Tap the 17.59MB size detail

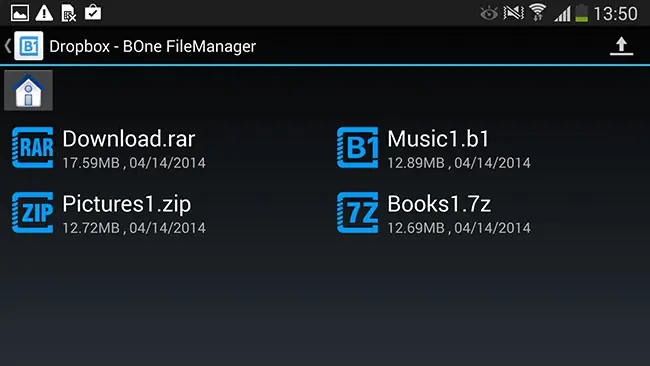(x=91, y=163)
